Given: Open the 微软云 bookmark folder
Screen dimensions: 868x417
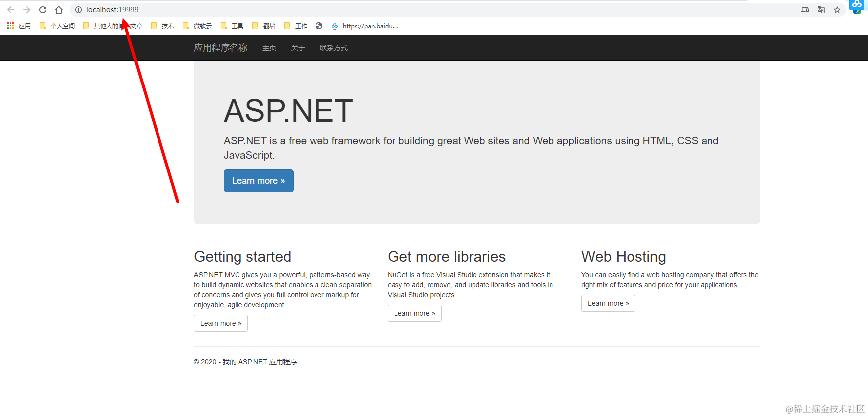Looking at the screenshot, I should click(197, 26).
